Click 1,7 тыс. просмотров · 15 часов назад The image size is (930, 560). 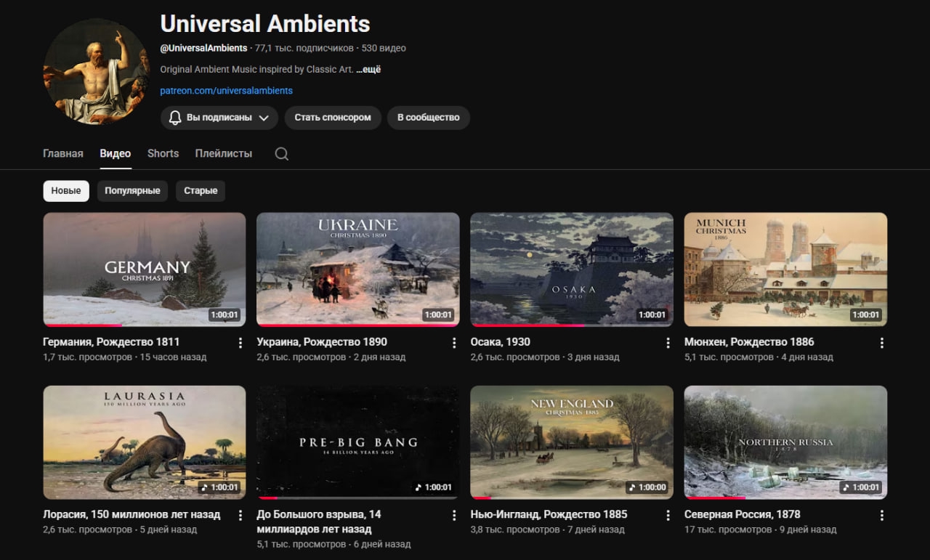pos(125,357)
